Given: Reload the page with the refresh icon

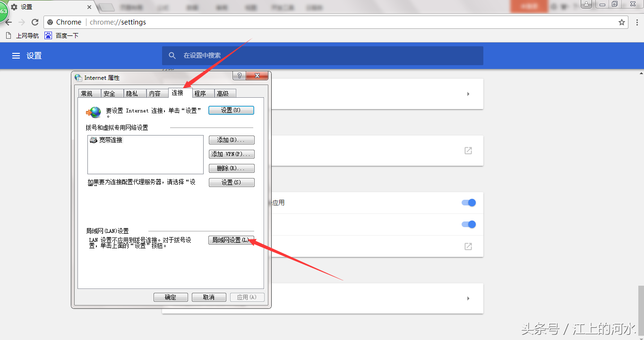Looking at the screenshot, I should pyautogui.click(x=35, y=22).
